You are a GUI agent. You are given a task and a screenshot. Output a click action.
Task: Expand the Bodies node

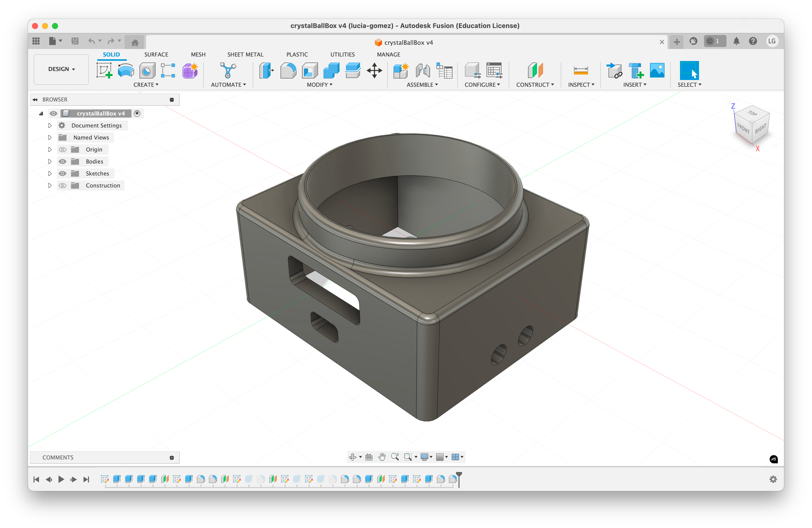[x=50, y=162]
